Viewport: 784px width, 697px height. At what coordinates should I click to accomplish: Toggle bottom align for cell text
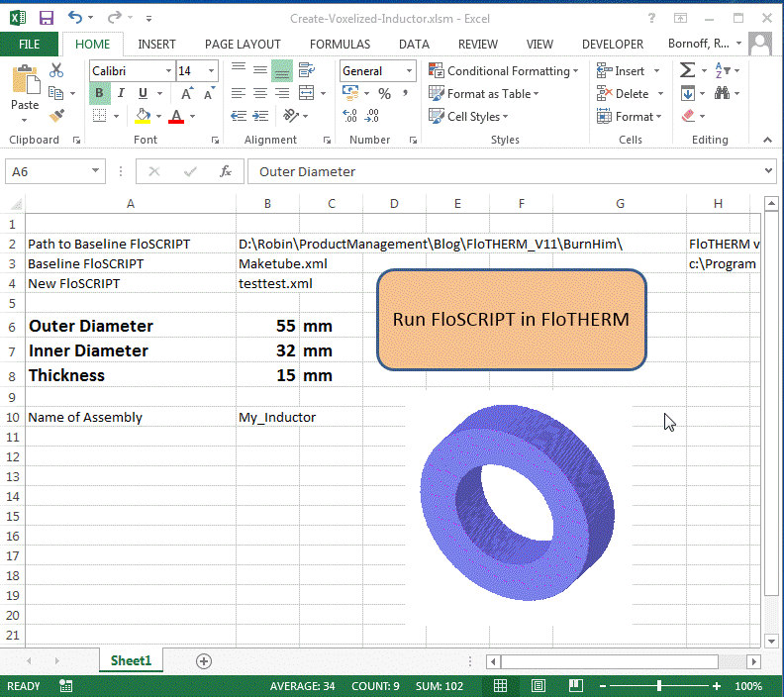(x=282, y=70)
